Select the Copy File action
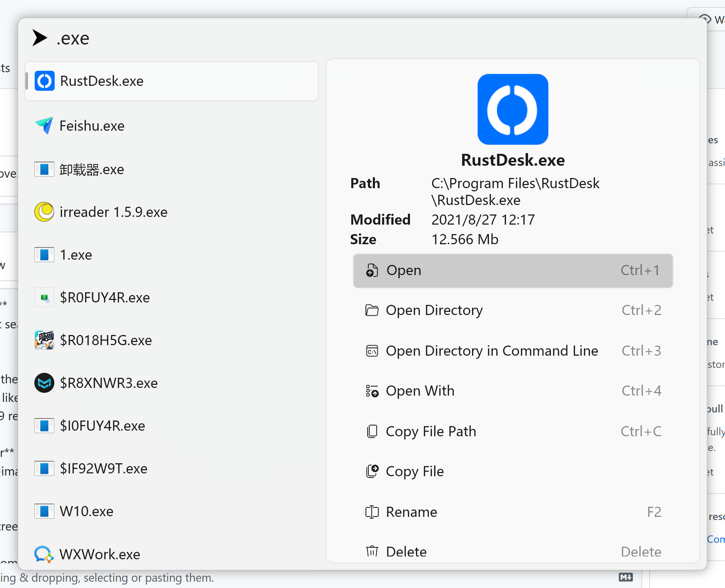This screenshot has width=725, height=588. point(513,472)
